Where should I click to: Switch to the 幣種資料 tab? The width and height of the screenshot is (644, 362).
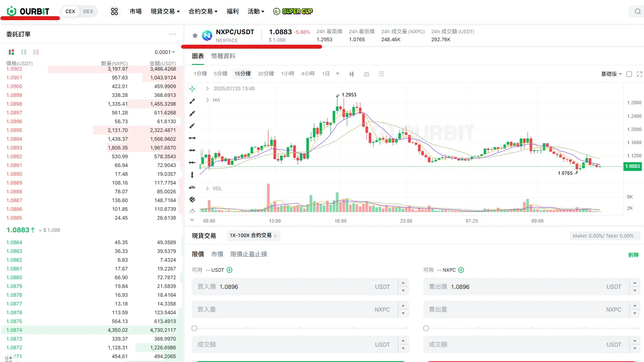(x=223, y=56)
